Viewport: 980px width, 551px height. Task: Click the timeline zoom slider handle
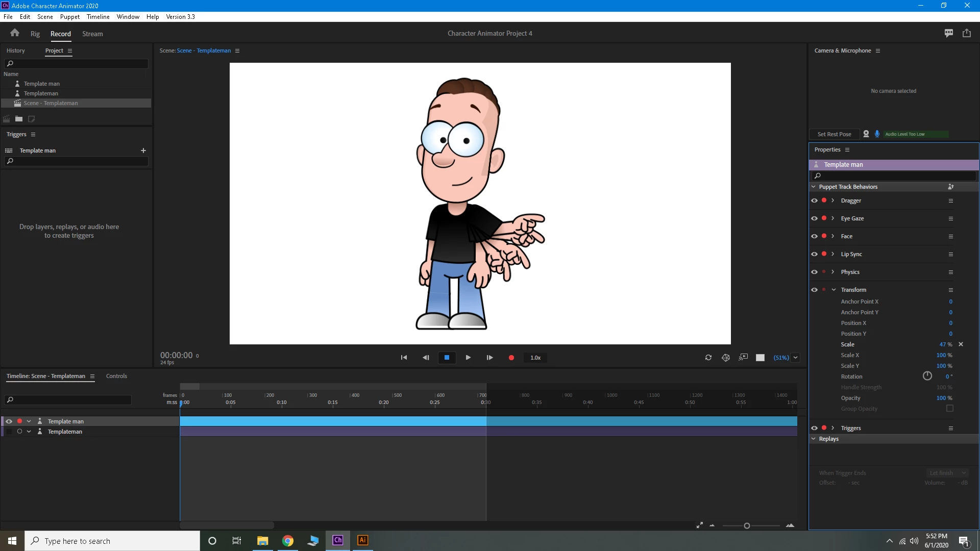tap(747, 526)
